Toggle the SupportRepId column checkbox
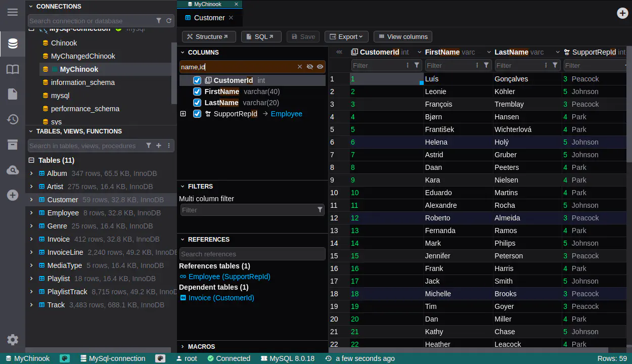632x364 pixels. [197, 114]
